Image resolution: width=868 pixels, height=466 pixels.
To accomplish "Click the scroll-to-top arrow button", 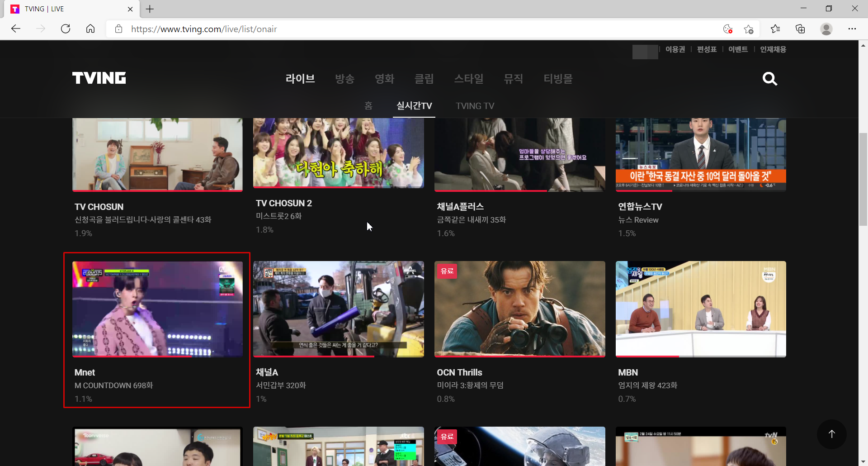I will (x=831, y=434).
